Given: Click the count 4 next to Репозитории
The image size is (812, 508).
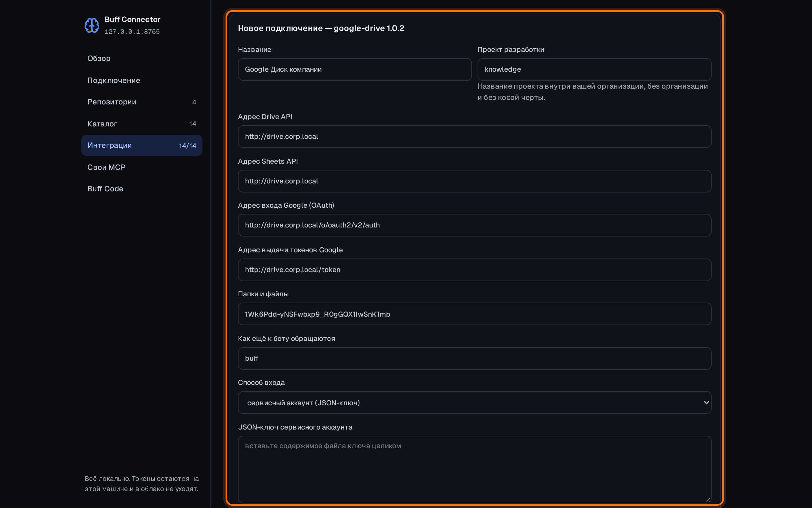Looking at the screenshot, I should [x=194, y=102].
